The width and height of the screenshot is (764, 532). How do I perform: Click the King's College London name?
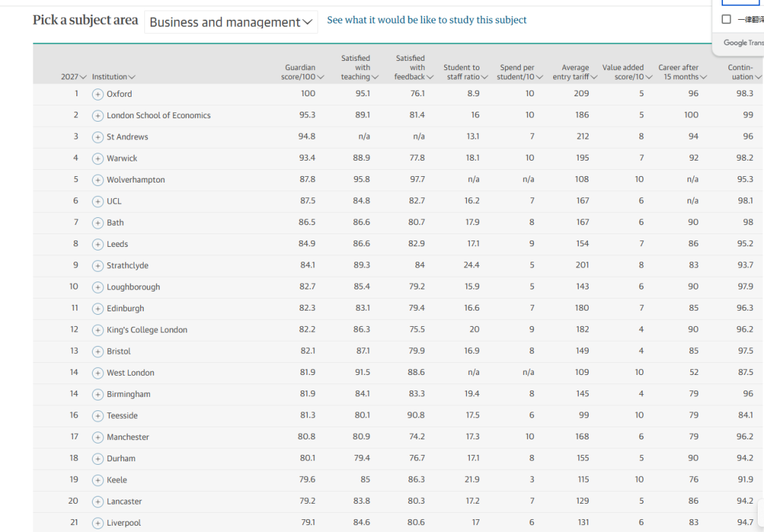147,330
